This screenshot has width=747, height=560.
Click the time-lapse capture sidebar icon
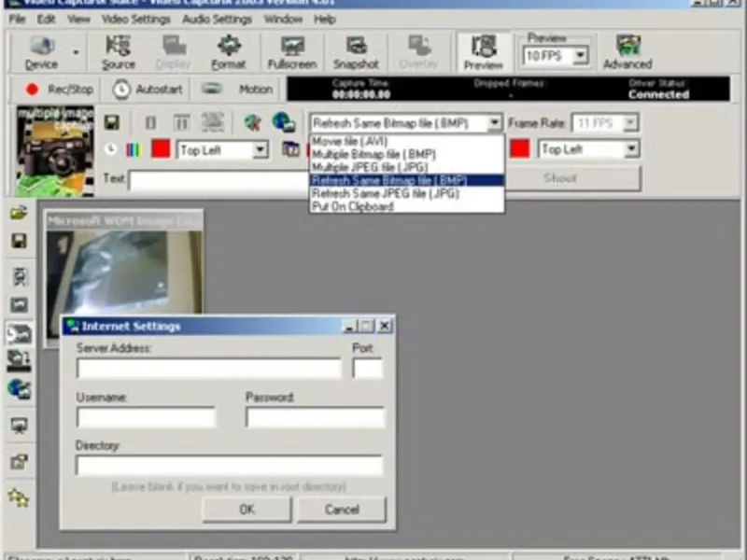pos(19,360)
